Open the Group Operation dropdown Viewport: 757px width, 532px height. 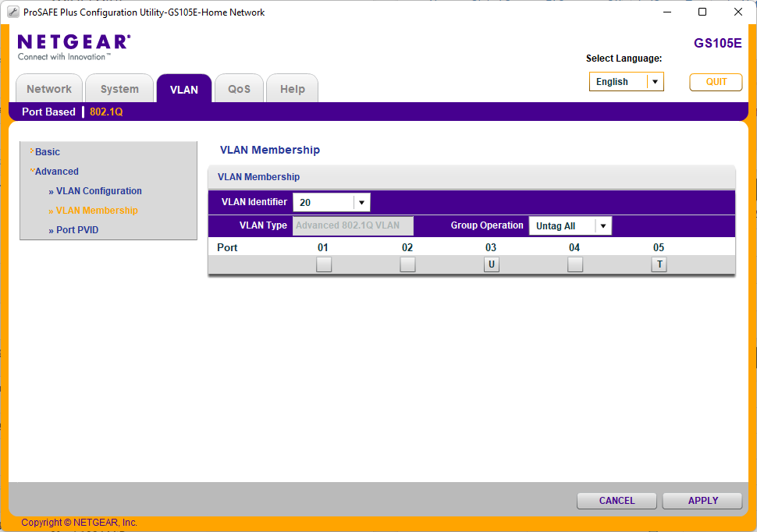coord(570,226)
